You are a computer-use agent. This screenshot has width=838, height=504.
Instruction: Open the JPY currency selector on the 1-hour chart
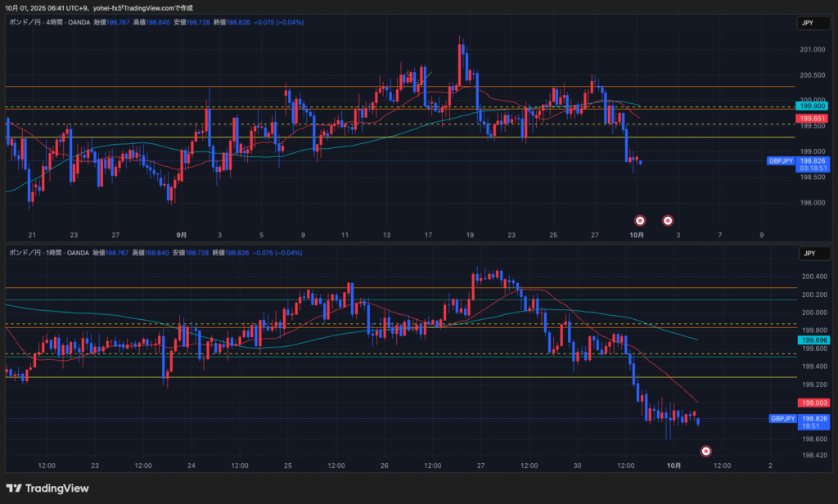[x=808, y=255]
